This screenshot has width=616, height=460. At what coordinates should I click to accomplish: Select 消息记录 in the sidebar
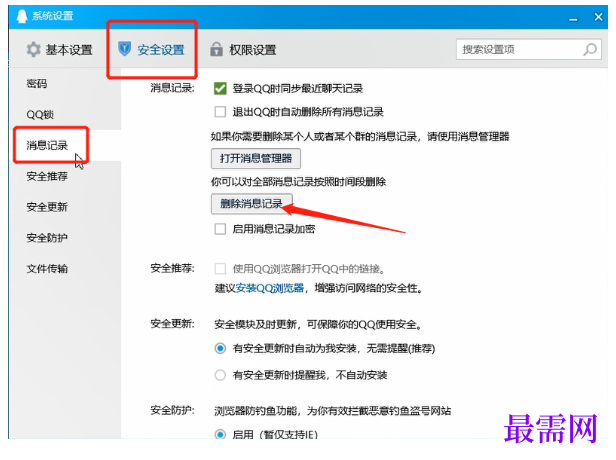coord(47,145)
